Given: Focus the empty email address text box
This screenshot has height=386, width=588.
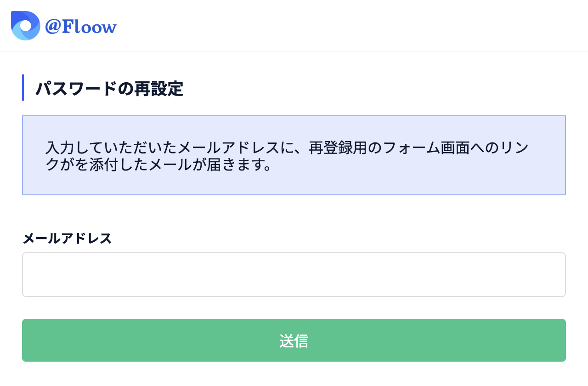Looking at the screenshot, I should pos(294,274).
